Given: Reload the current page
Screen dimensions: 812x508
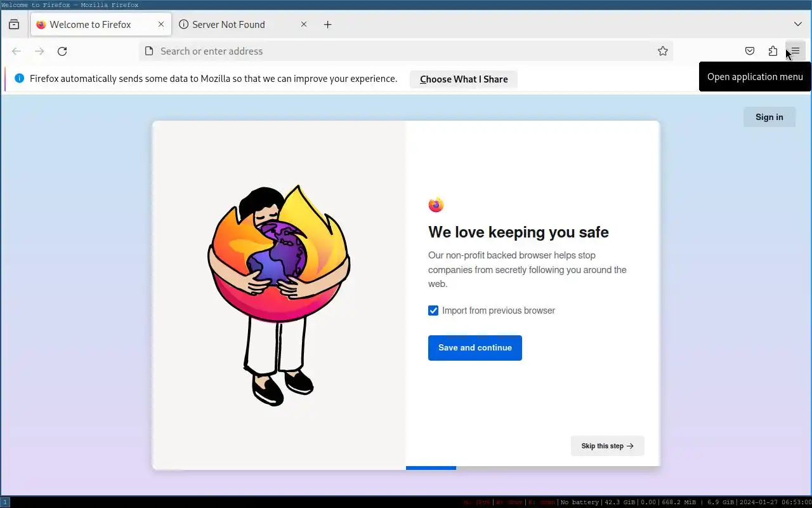Looking at the screenshot, I should point(62,51).
